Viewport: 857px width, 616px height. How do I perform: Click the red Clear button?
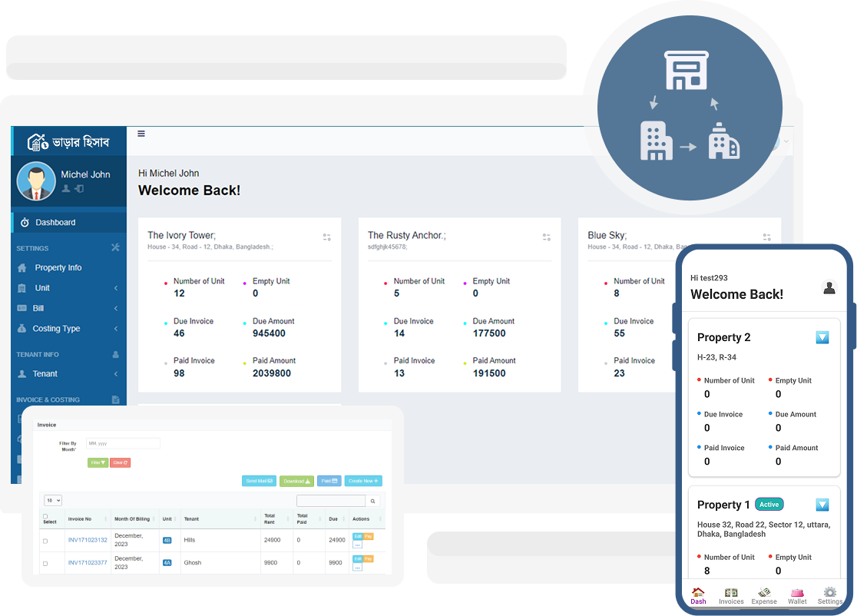[121, 462]
